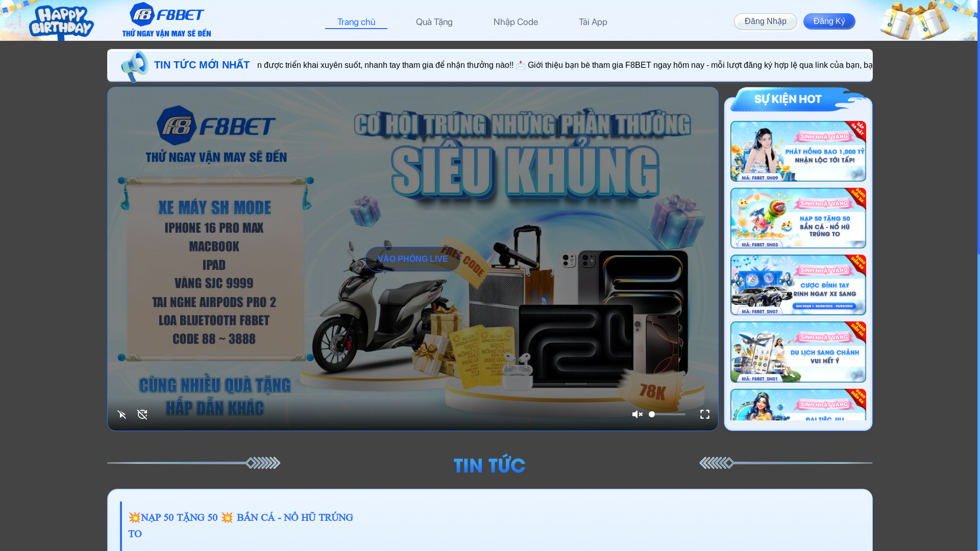Open event Nạp 50 tặng 50 bắn cá

pyautogui.click(x=798, y=218)
